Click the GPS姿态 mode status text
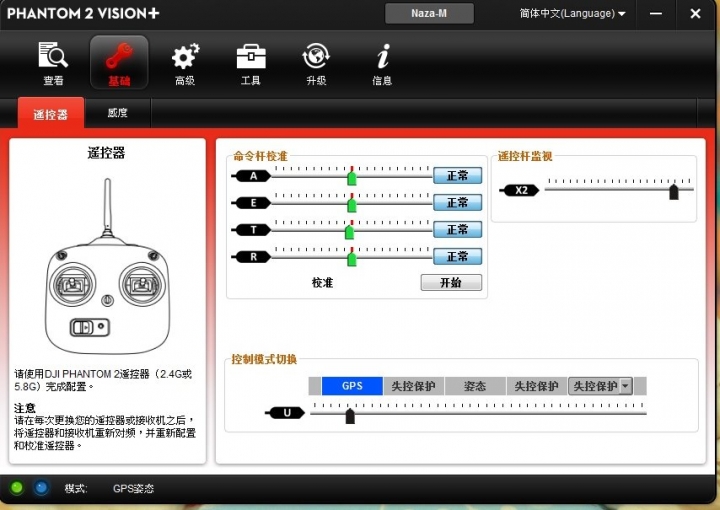 tap(133, 488)
